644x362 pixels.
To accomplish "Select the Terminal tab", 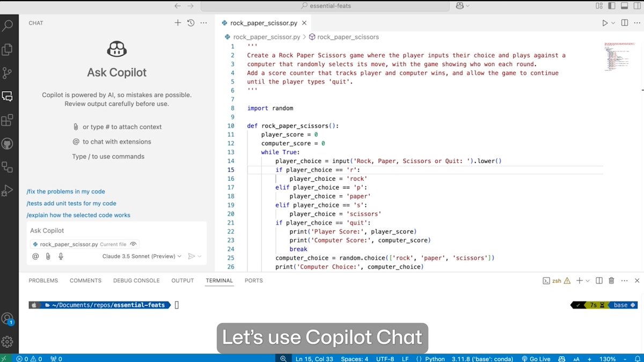I will pos(219,280).
